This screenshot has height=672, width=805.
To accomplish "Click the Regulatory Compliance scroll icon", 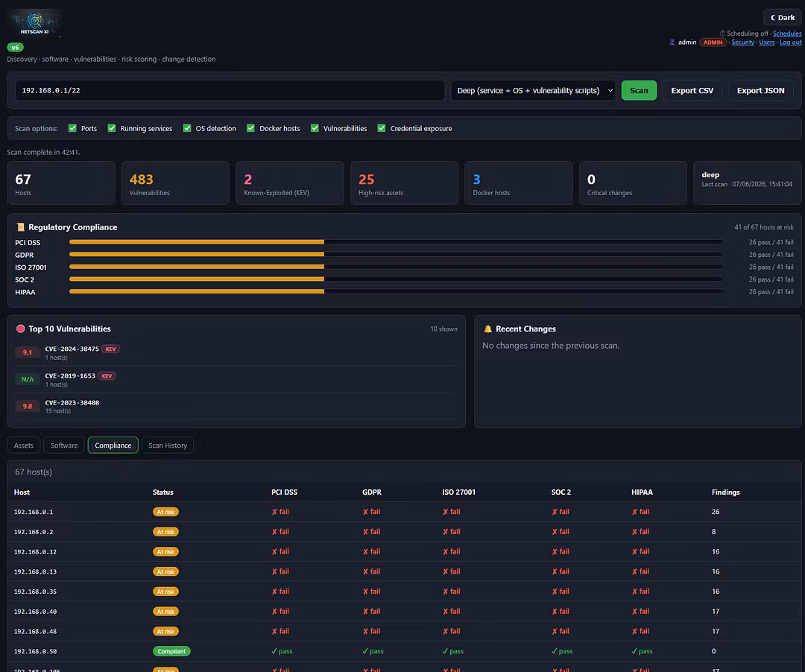I will point(21,226).
